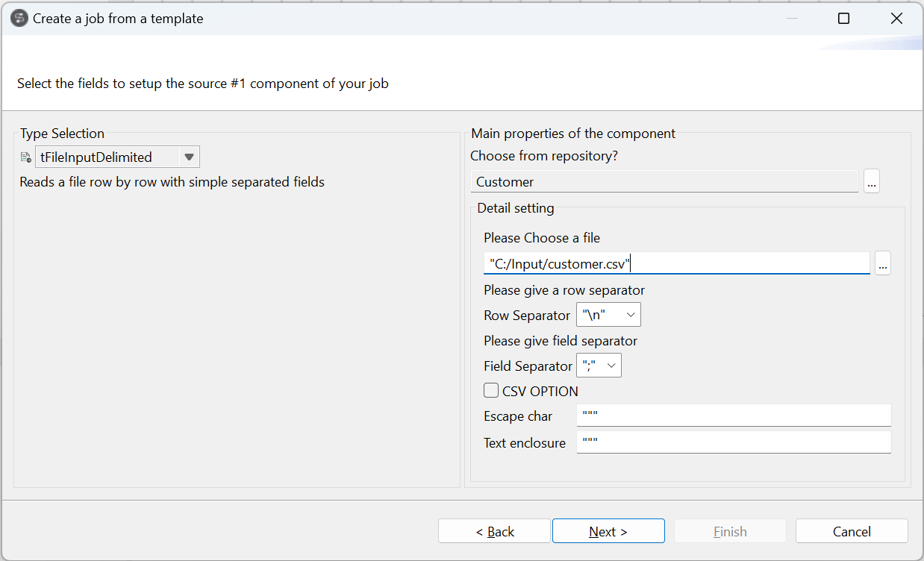Minimize the Create a job dialog
The image size is (924, 561).
[792, 19]
